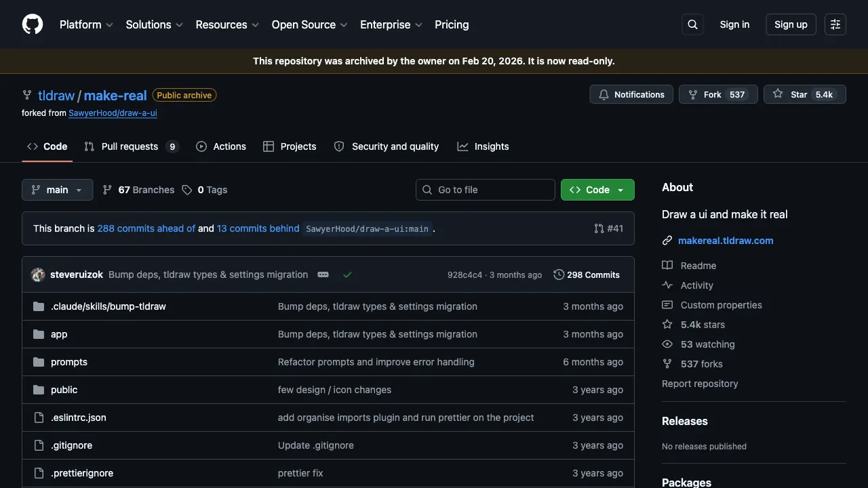Expand the Open Source menu

pyautogui.click(x=309, y=24)
